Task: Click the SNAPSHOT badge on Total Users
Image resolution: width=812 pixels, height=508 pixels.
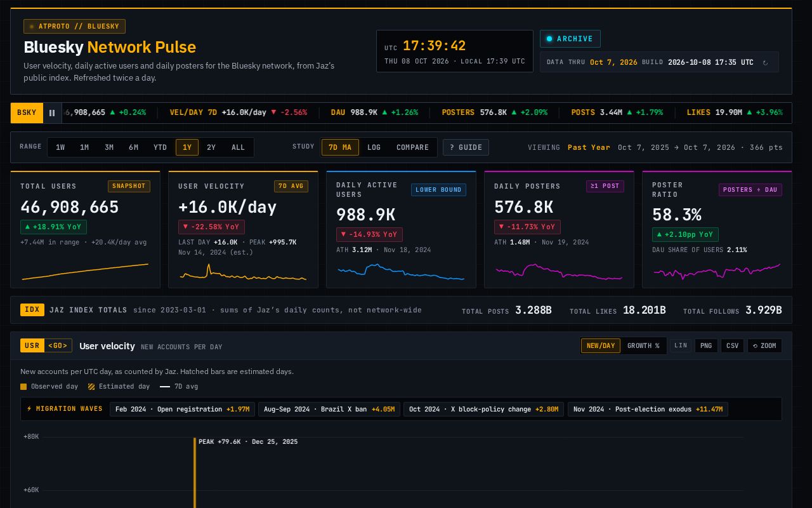Action: (129, 186)
